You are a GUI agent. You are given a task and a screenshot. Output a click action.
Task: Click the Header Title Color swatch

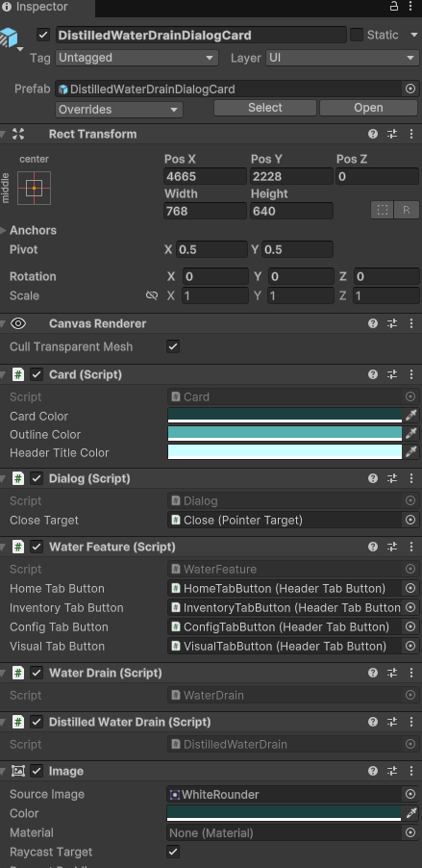[285, 451]
